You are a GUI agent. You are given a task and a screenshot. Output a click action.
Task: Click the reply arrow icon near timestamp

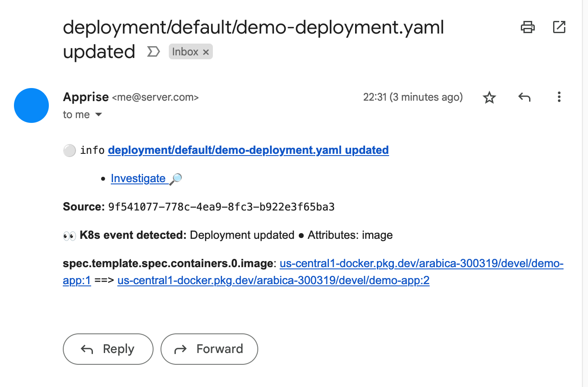point(524,97)
